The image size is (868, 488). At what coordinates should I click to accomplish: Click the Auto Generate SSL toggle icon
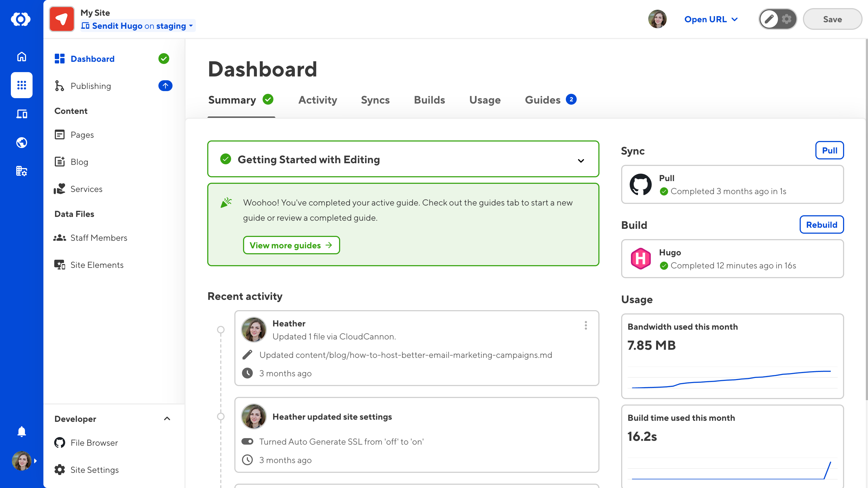[x=248, y=442]
